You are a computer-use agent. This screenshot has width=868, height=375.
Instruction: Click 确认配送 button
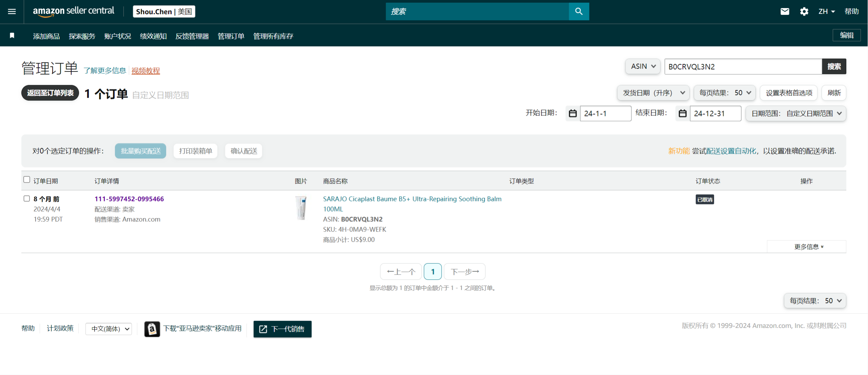pos(244,151)
